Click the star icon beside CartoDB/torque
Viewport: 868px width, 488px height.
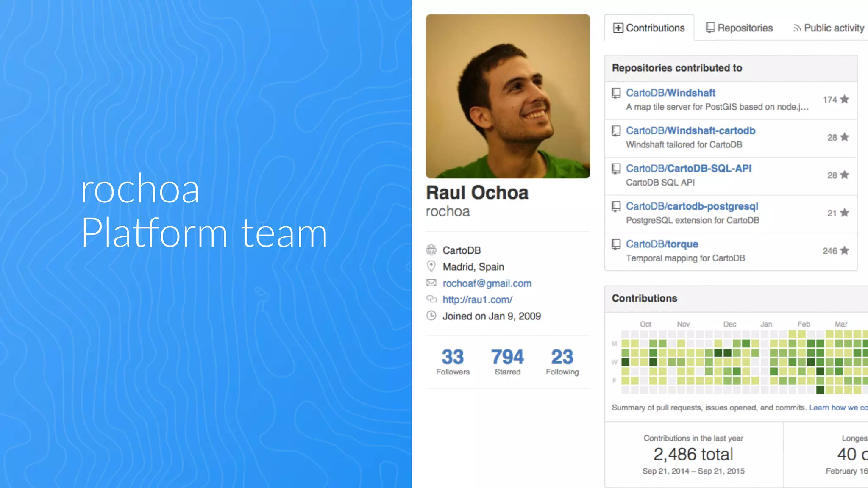tap(844, 250)
